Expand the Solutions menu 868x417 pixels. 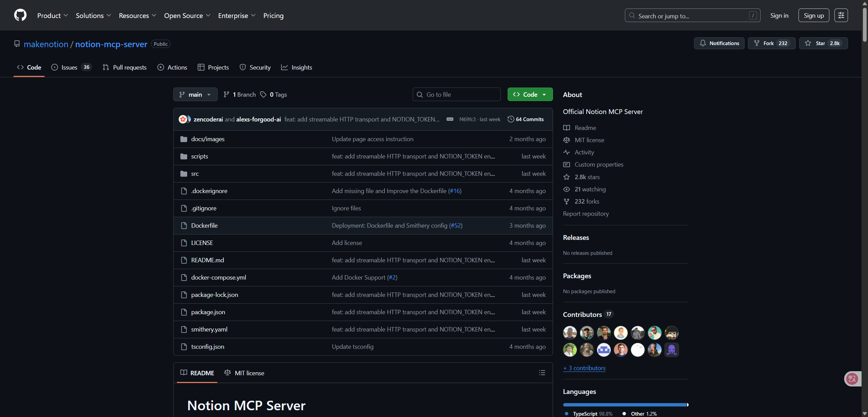point(93,15)
